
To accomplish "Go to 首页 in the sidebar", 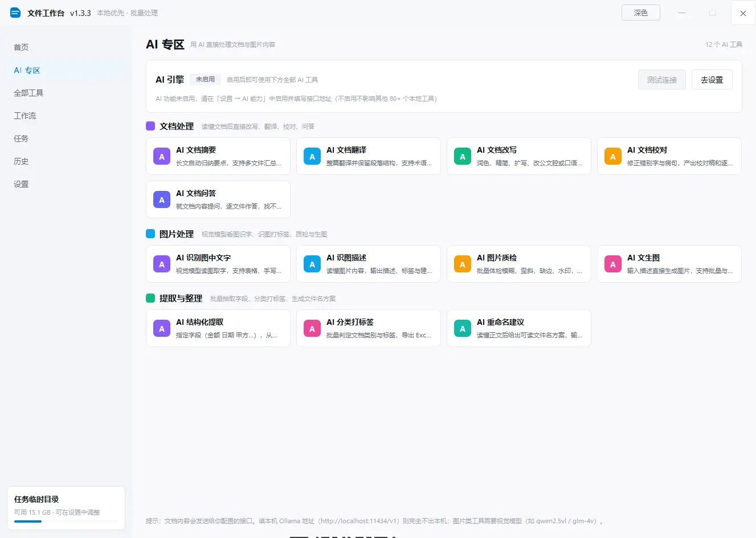I will (x=66, y=47).
